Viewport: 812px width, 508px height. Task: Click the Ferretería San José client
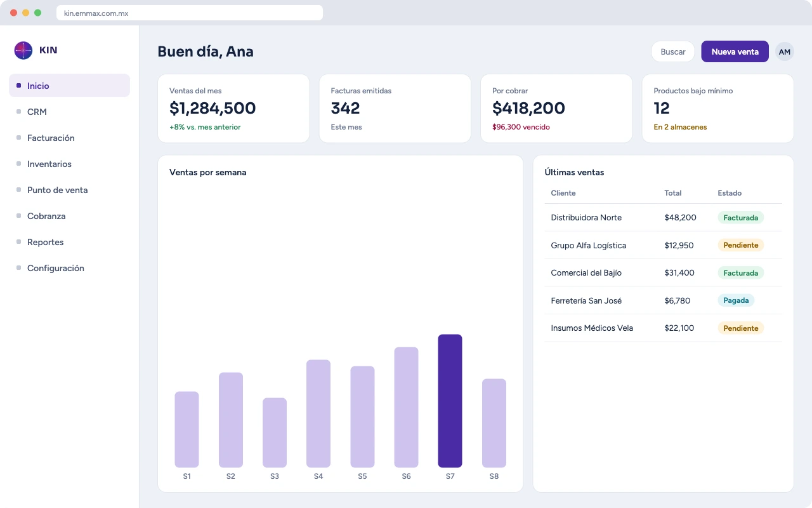click(x=586, y=300)
